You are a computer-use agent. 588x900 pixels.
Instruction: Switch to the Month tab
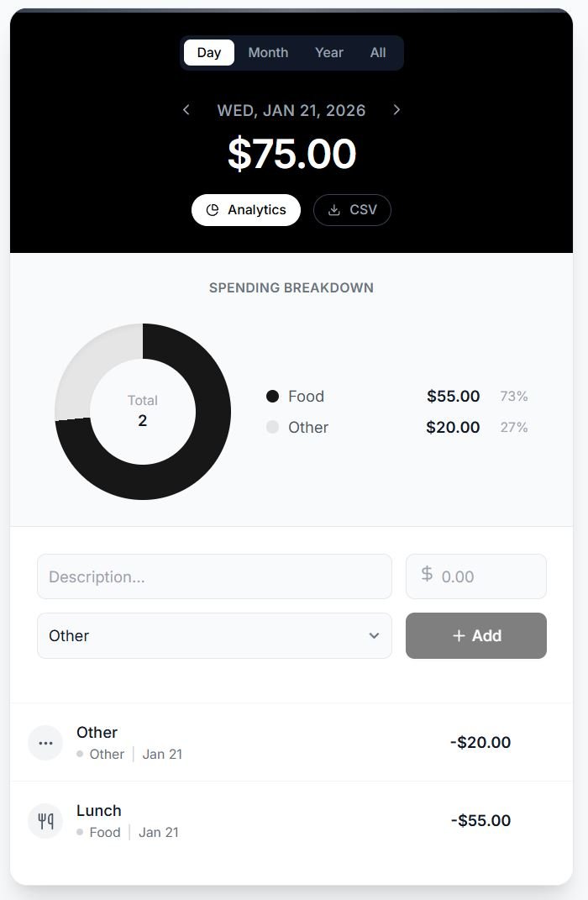(x=268, y=53)
